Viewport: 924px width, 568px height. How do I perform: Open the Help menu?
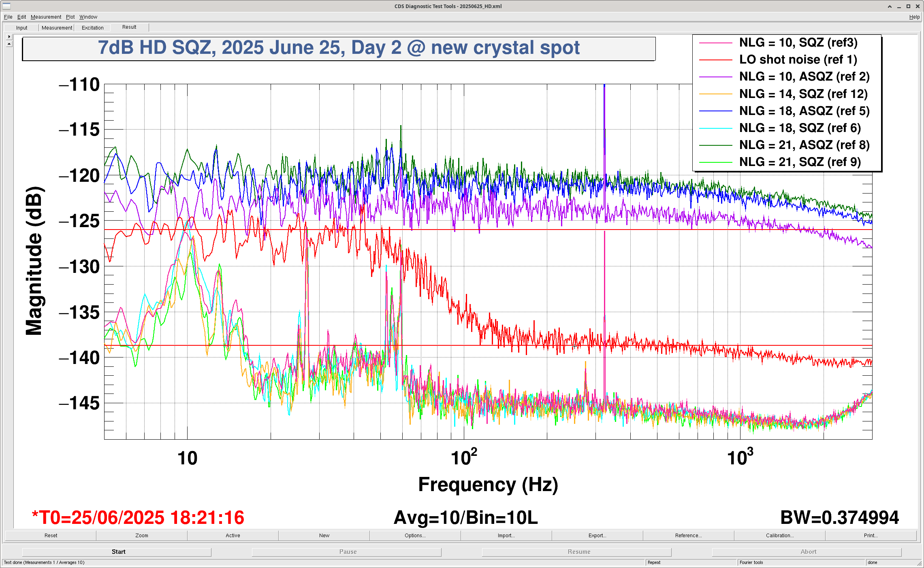(914, 17)
